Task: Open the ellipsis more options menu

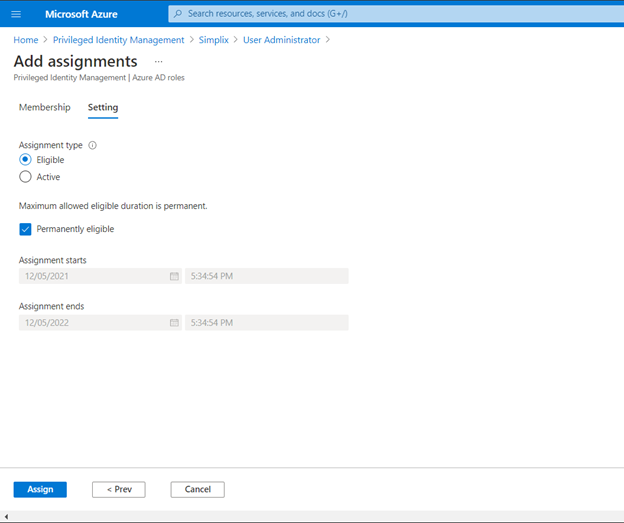Action: click(x=158, y=62)
